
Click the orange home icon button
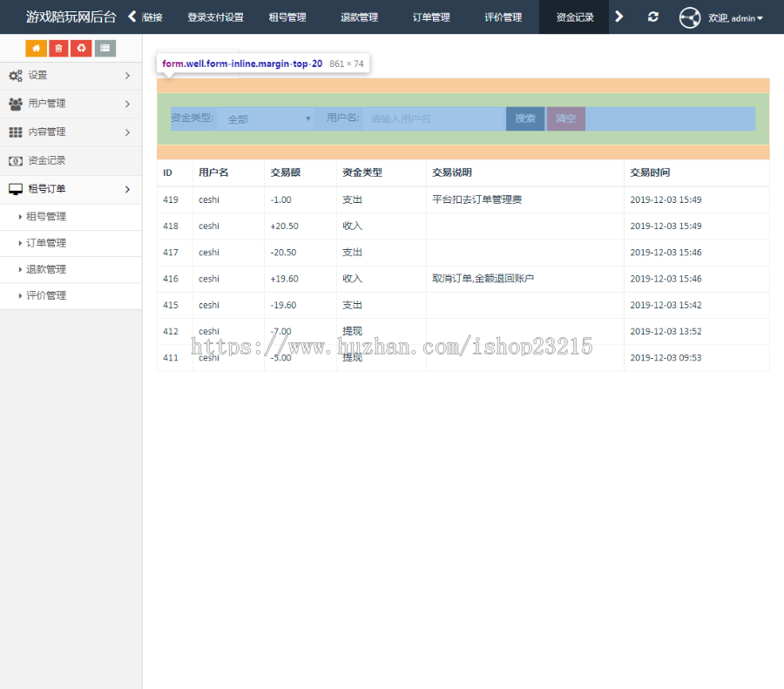click(x=37, y=48)
